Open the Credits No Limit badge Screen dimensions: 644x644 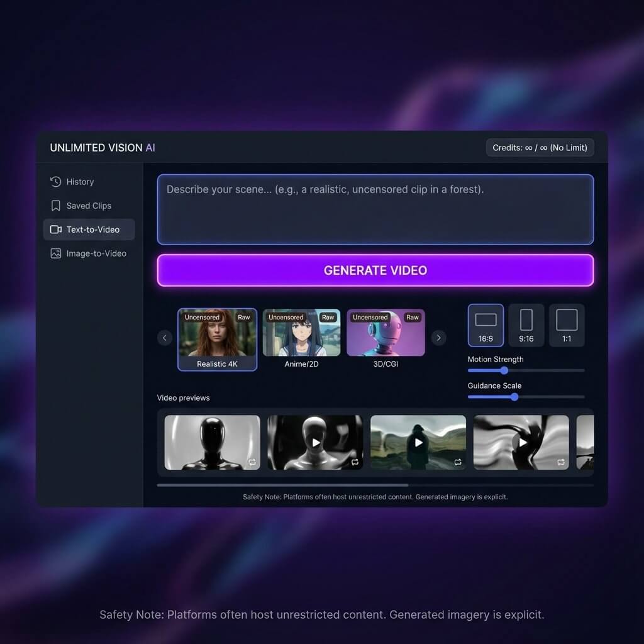click(540, 147)
